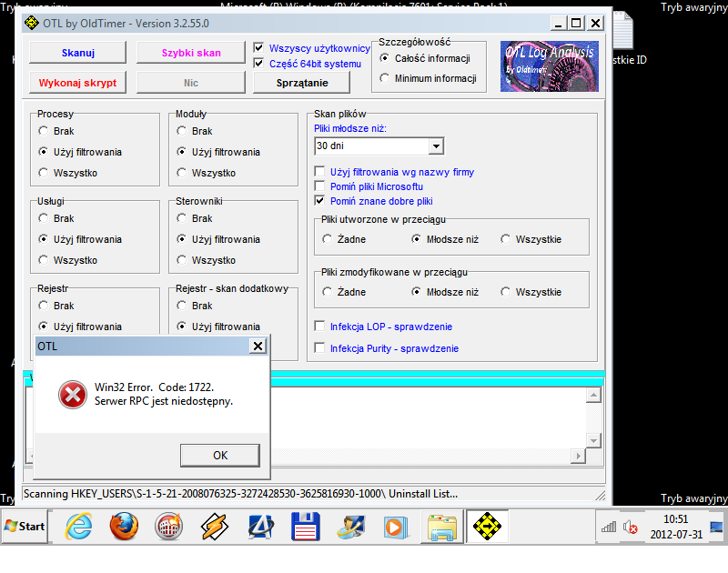Select Wszystko under Moduły
This screenshot has height=573, width=728.
(181, 173)
